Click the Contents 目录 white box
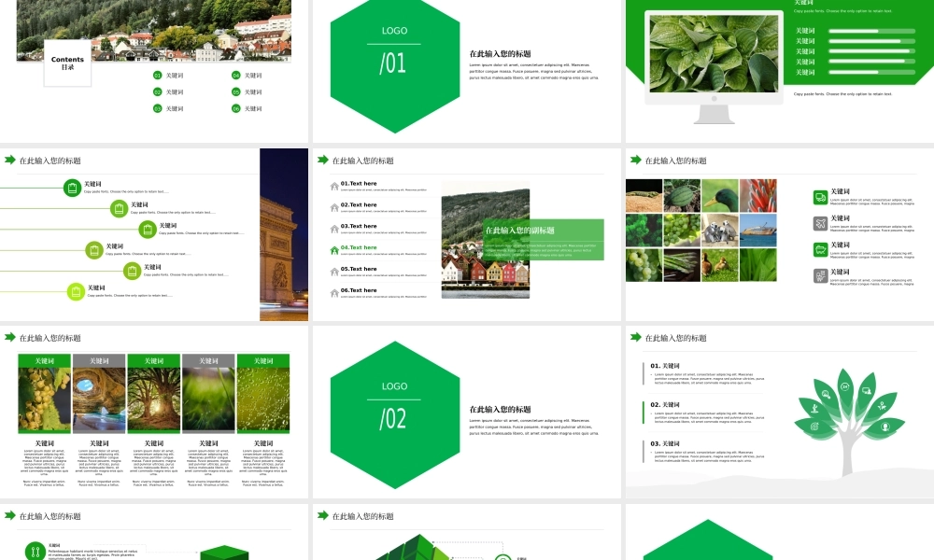The image size is (934, 560). click(67, 63)
